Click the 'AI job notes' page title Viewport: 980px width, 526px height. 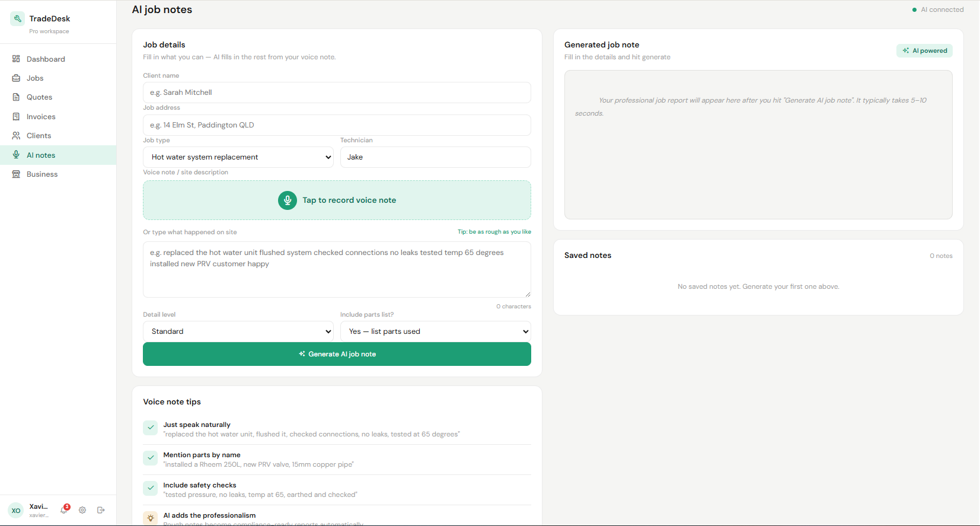162,9
